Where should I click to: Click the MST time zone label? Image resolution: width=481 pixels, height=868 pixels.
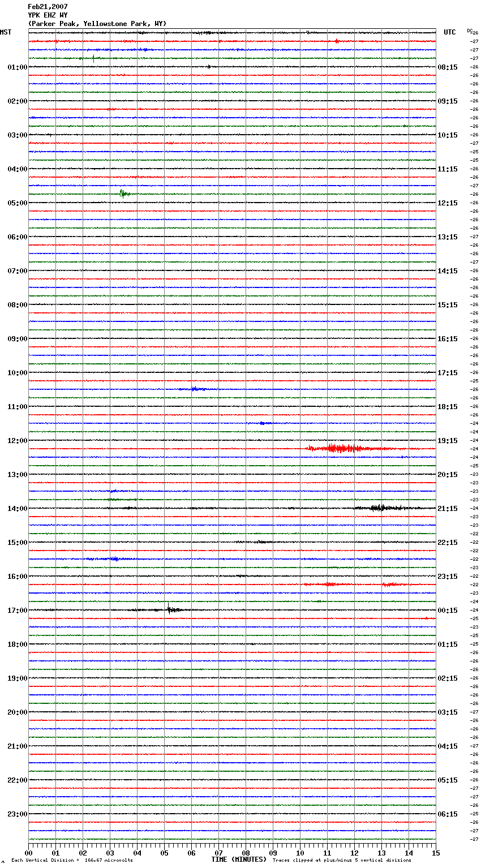tap(6, 32)
